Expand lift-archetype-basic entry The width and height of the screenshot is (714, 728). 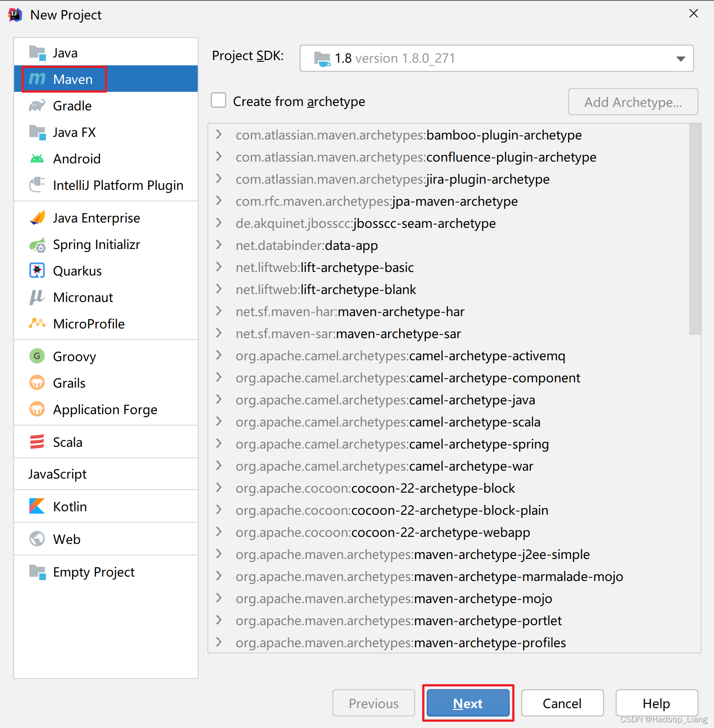pos(219,267)
